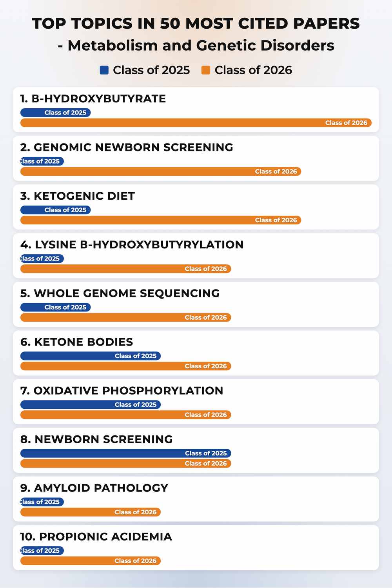Click Newborn Screening's blue Class of 2025 bar
The width and height of the screenshot is (392, 588).
126,453
